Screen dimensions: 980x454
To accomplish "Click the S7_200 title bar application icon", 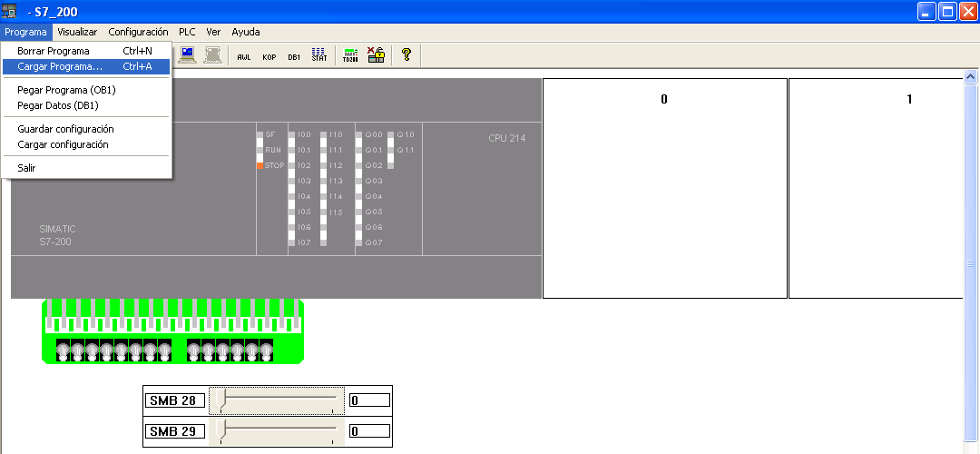I will [x=9, y=11].
